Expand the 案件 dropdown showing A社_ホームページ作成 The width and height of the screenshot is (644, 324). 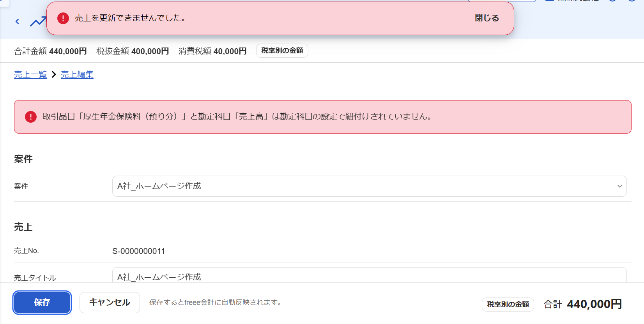coord(369,186)
